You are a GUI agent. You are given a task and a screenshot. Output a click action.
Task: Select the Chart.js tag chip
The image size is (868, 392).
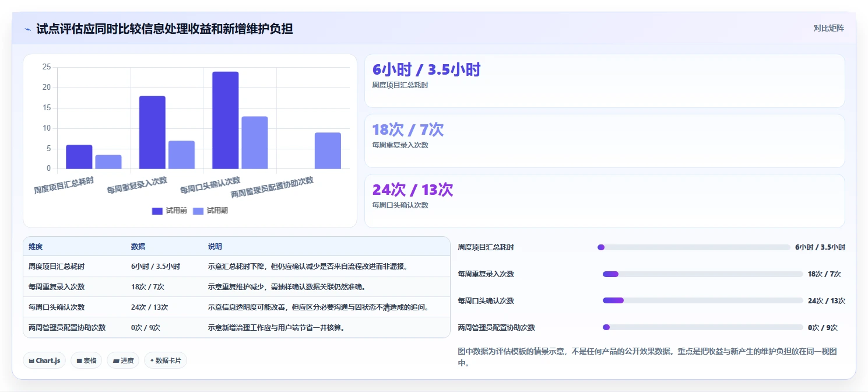click(x=44, y=360)
